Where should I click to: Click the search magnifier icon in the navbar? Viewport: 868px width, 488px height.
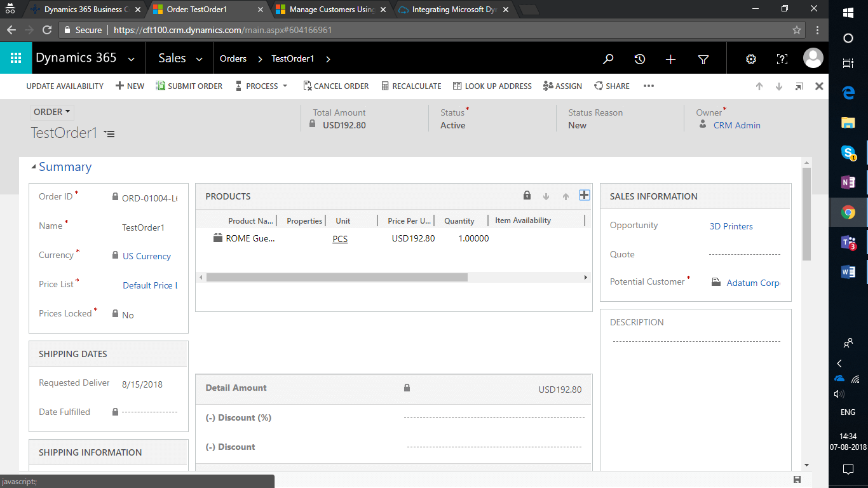pos(608,59)
